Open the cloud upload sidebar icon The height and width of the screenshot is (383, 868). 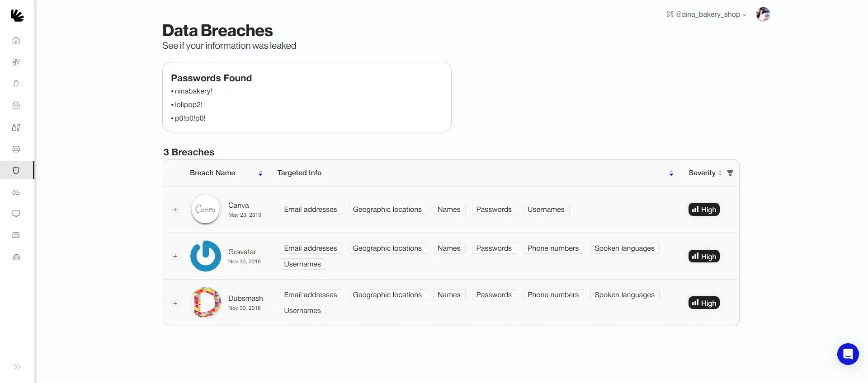point(16,192)
